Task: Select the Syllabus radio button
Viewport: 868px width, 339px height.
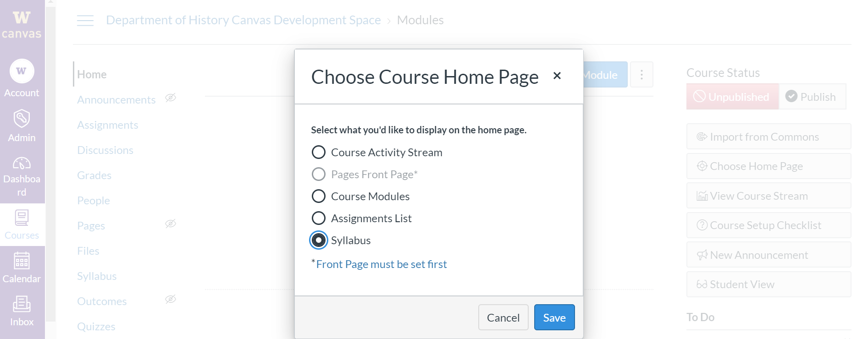Action: (x=319, y=240)
